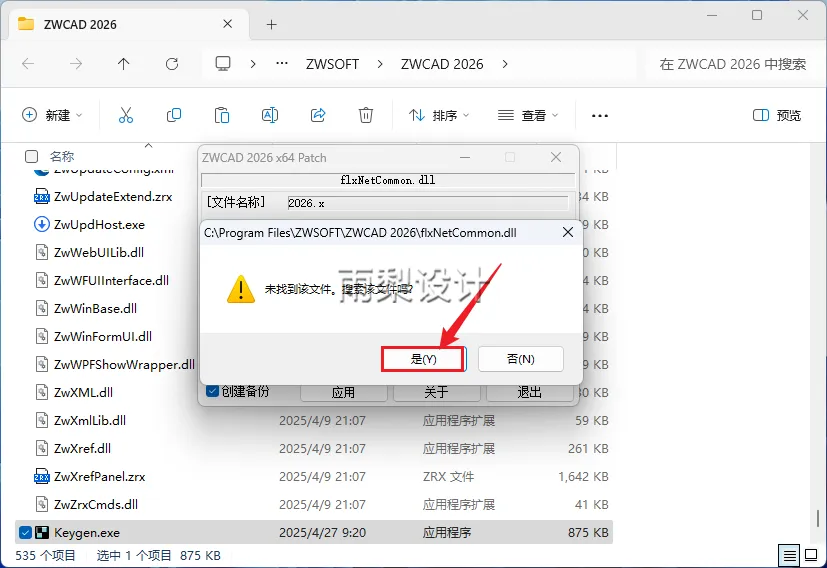Show hidden breadcrumb path ellipsis
The width and height of the screenshot is (827, 568).
282,64
